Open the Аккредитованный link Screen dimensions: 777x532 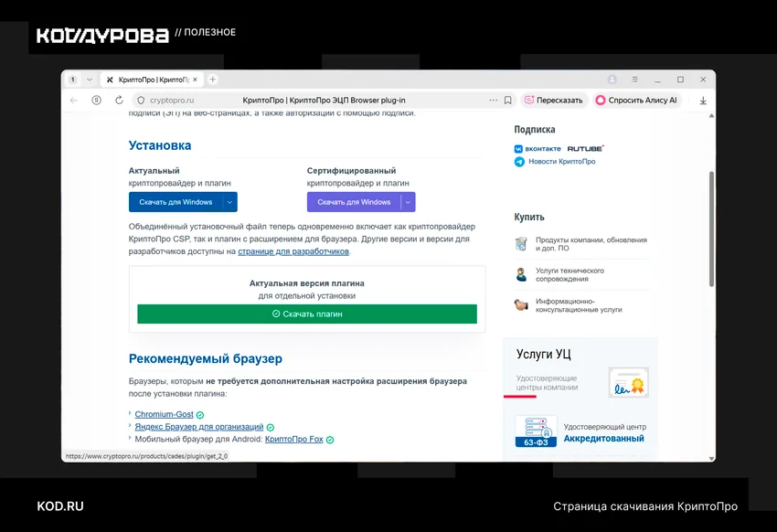coord(603,439)
